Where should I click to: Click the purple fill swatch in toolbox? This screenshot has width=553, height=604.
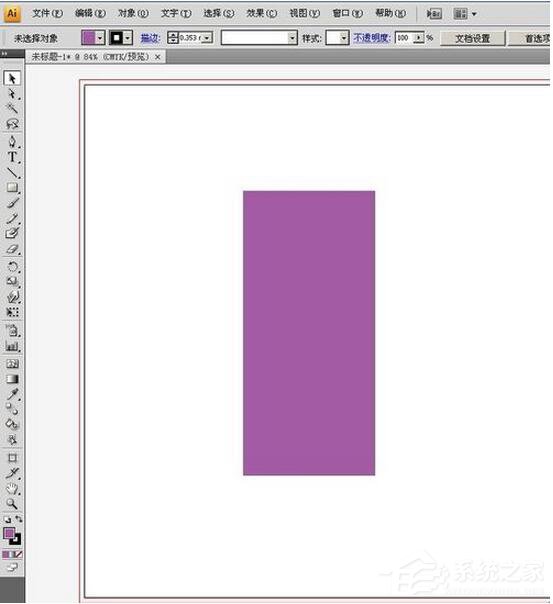coord(9,534)
